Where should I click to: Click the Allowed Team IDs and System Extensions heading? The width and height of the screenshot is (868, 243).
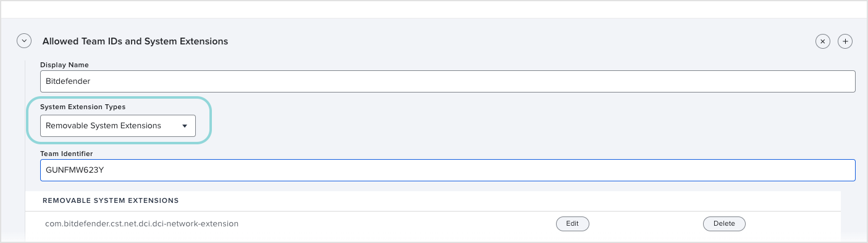pyautogui.click(x=135, y=41)
